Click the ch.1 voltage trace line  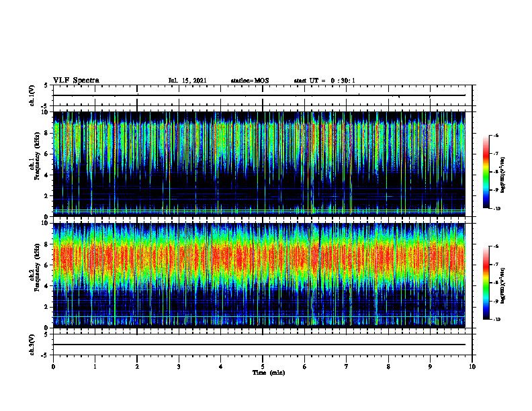(x=259, y=95)
